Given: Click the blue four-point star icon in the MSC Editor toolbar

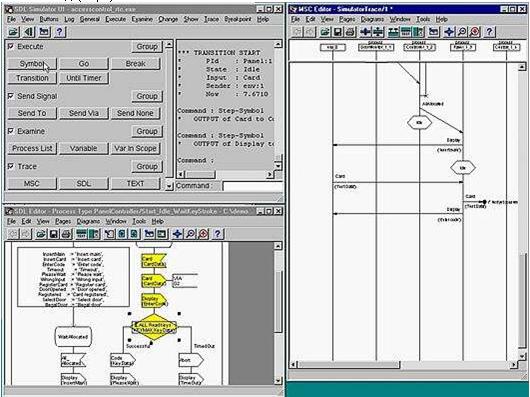Looking at the screenshot, I should [449, 32].
